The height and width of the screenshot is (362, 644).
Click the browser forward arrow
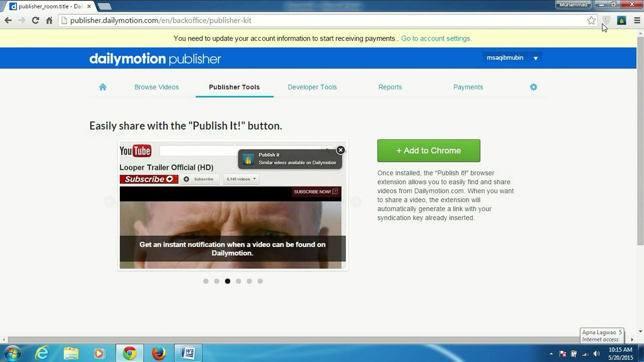point(22,21)
